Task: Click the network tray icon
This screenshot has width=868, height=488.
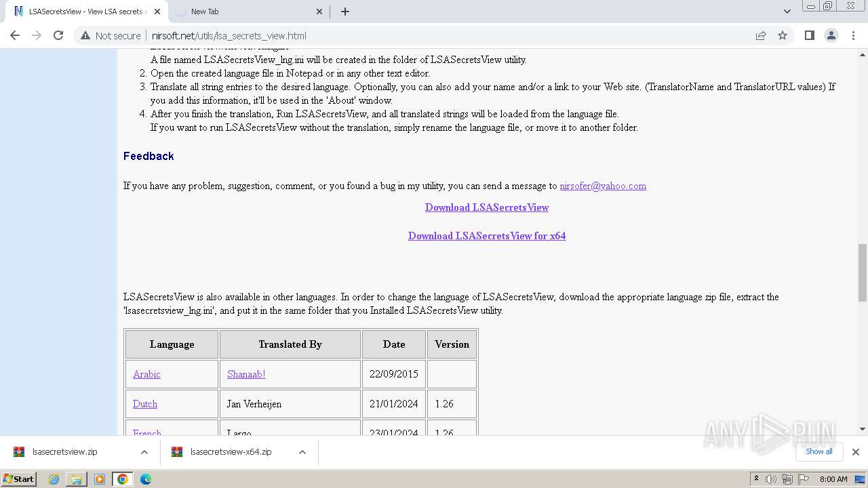Action: 787,479
